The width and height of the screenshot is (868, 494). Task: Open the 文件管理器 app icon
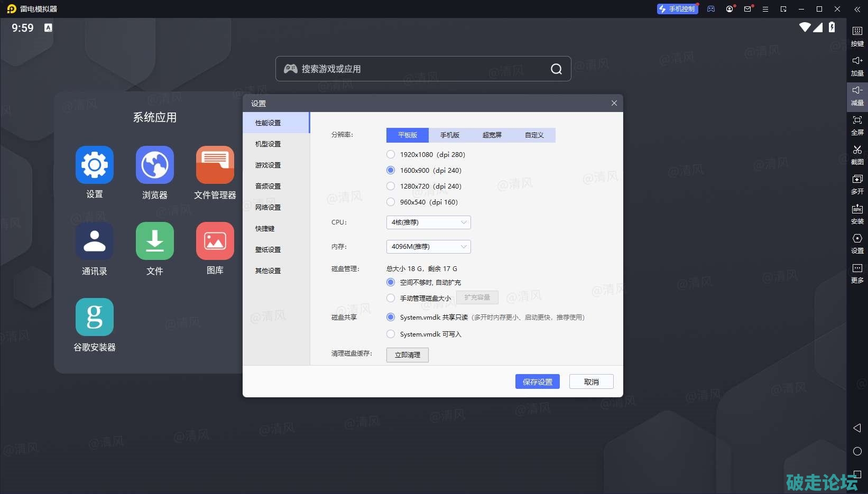[215, 165]
